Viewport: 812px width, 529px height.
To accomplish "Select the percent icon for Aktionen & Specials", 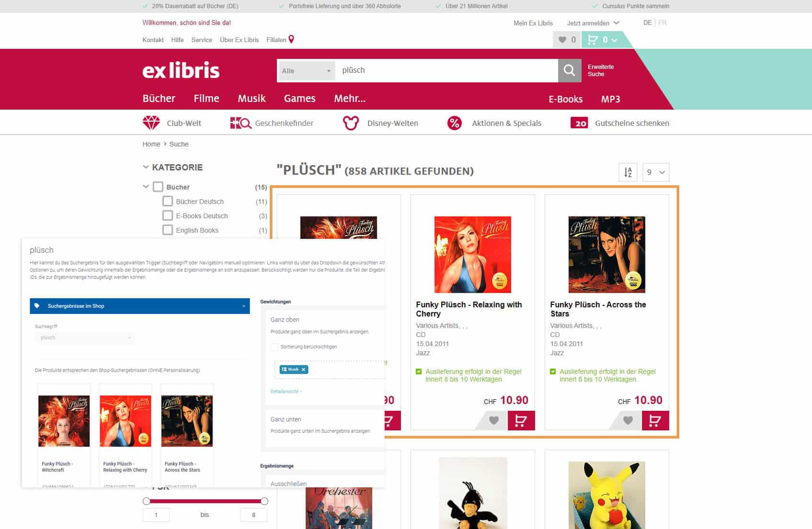I will pos(454,123).
